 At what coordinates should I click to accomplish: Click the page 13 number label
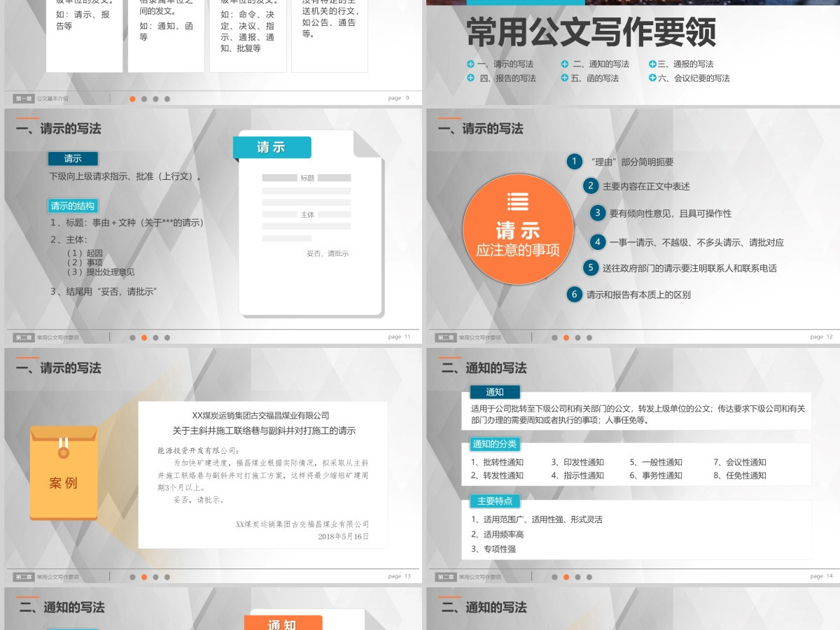coord(400,576)
